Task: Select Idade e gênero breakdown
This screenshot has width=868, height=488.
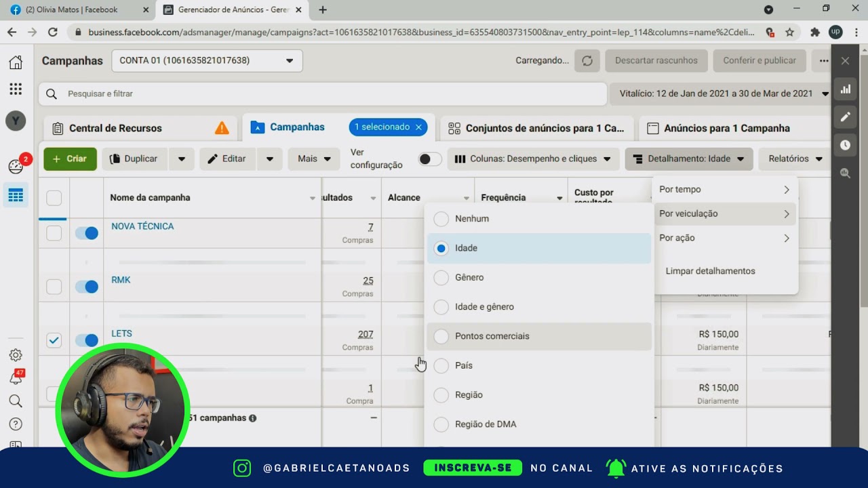Action: (539, 307)
